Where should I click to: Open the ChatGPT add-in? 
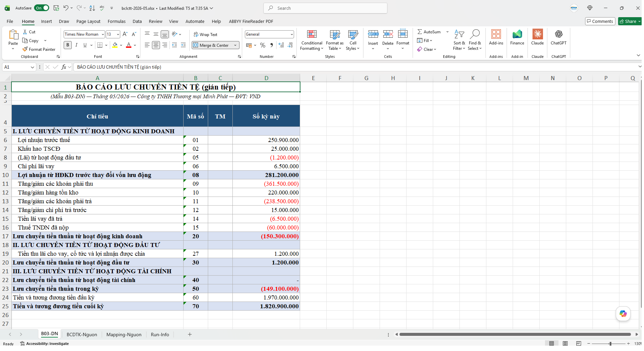click(x=558, y=34)
